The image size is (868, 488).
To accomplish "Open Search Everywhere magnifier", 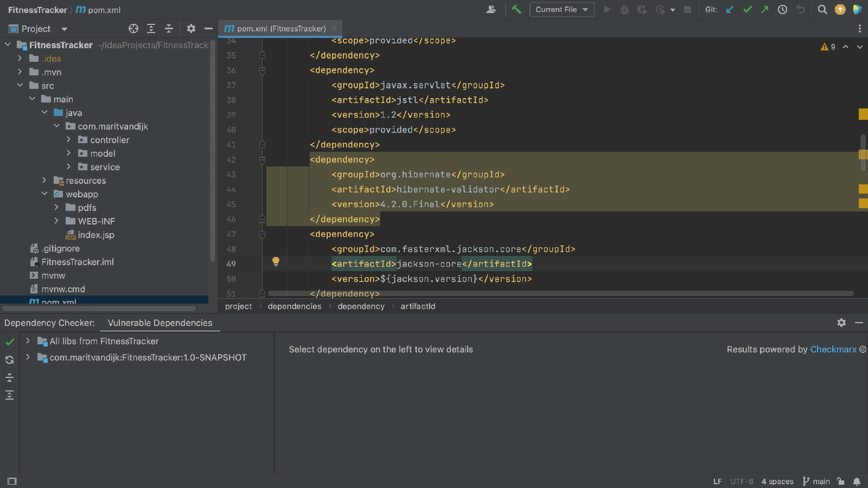I will pyautogui.click(x=822, y=10).
